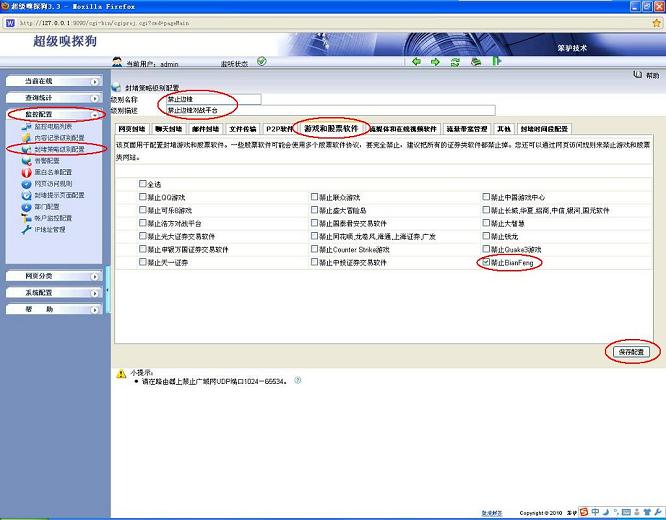Viewport: 666px width, 520px height.
Task: Click the green back arrow icon
Action: pyautogui.click(x=417, y=61)
